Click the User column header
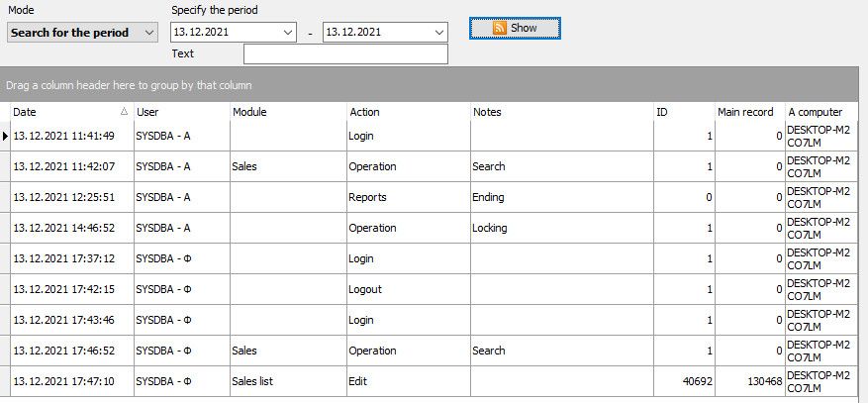This screenshot has width=868, height=403. tap(180, 112)
